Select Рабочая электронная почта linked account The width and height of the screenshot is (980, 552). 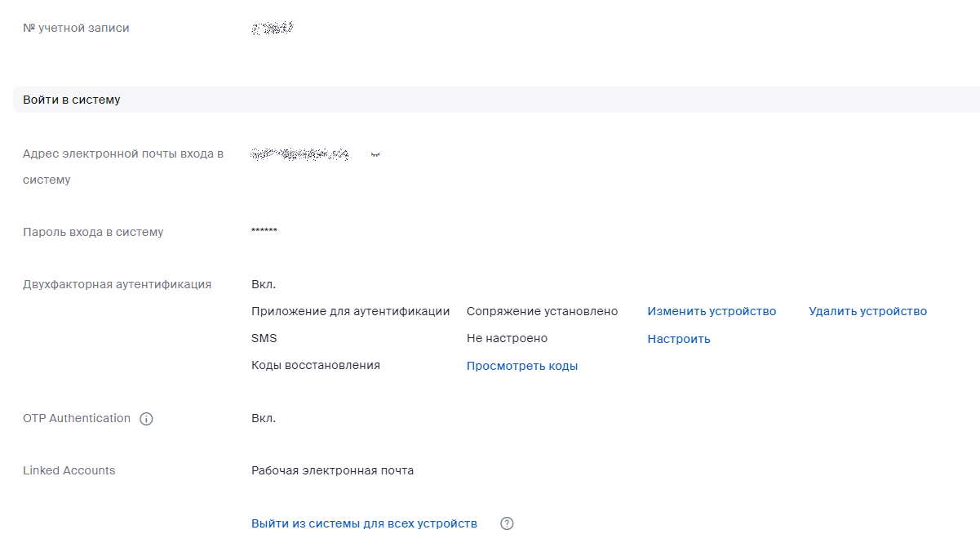(332, 470)
